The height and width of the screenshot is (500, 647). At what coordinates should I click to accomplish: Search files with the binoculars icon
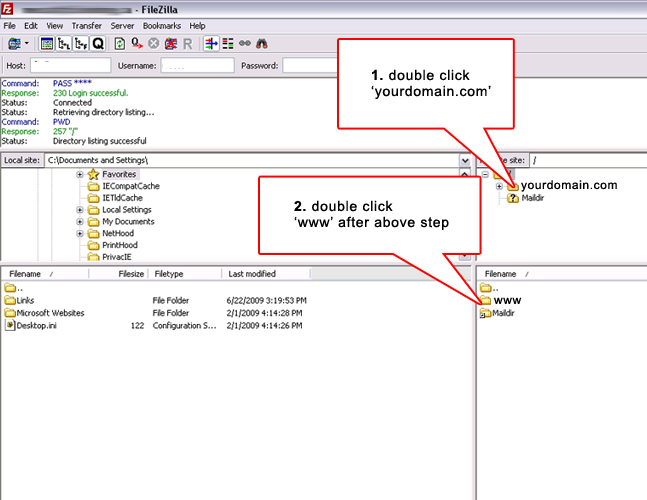coord(262,43)
